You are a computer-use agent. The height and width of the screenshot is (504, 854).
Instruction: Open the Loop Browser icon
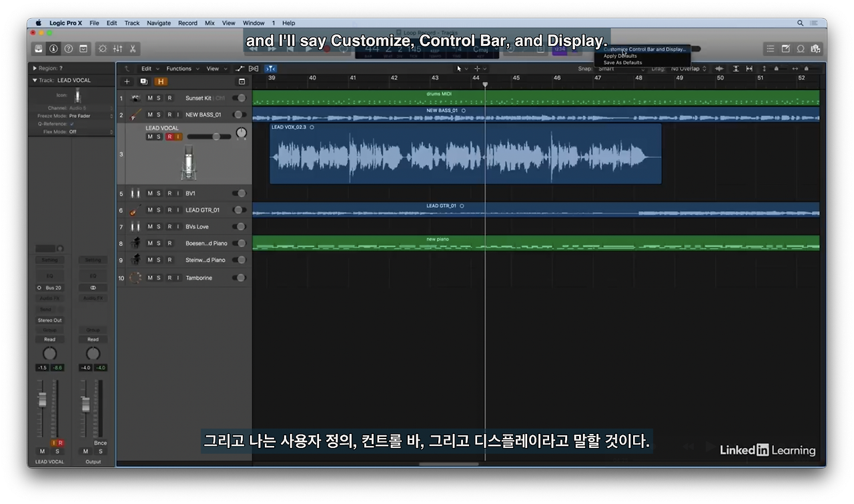click(801, 49)
